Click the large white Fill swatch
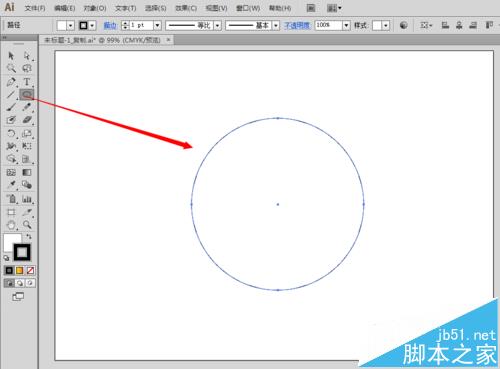The width and height of the screenshot is (500, 369). 10,240
